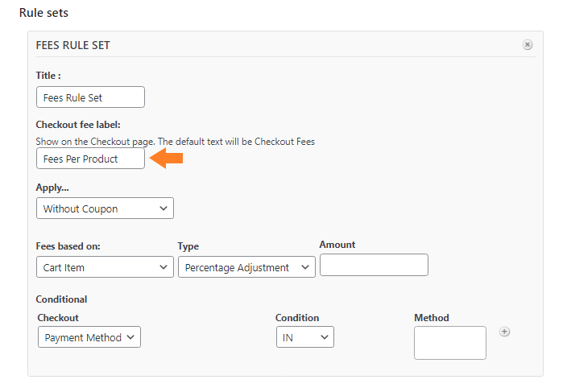Click the orange arrow pointing at fee label
The width and height of the screenshot is (567, 392).
[x=167, y=159]
